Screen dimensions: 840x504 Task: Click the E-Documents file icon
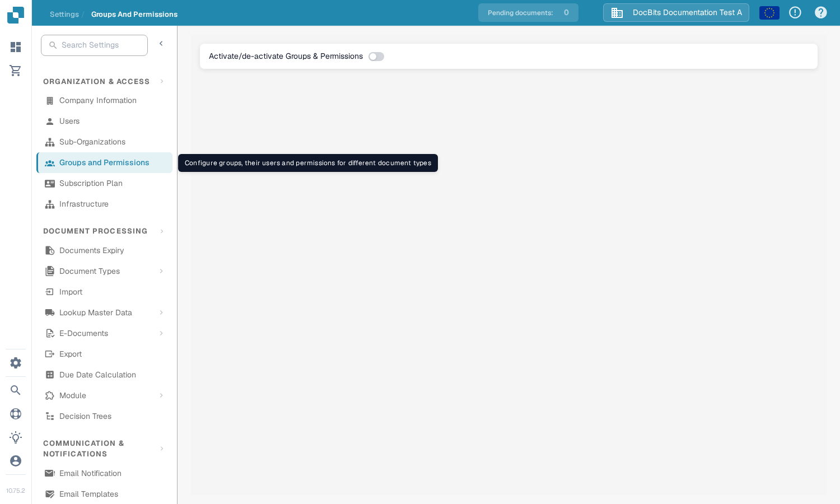tap(50, 333)
